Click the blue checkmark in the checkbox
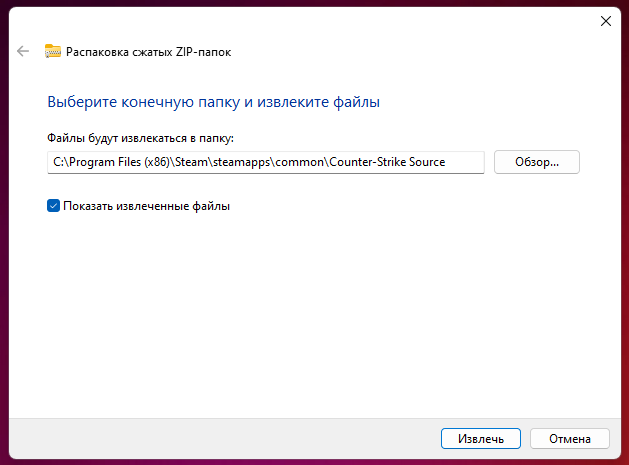629x465 pixels. tap(53, 206)
